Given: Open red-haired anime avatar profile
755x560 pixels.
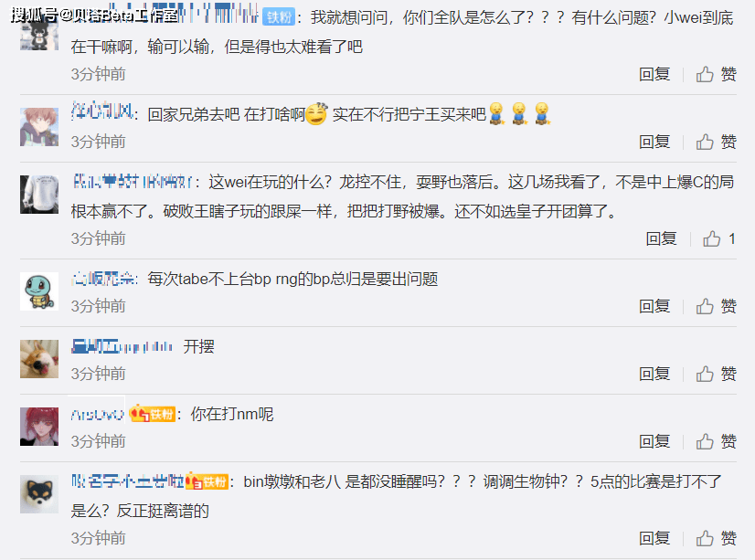Looking at the screenshot, I should 39,427.
